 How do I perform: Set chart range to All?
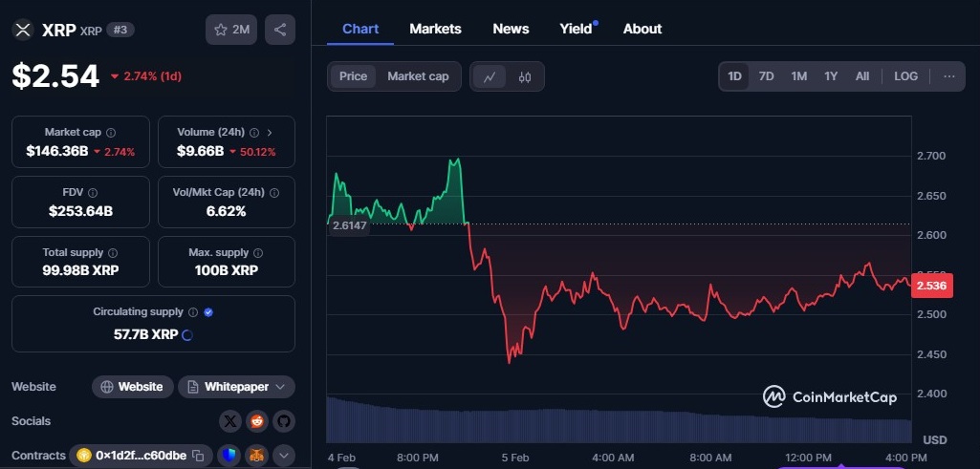(x=862, y=76)
